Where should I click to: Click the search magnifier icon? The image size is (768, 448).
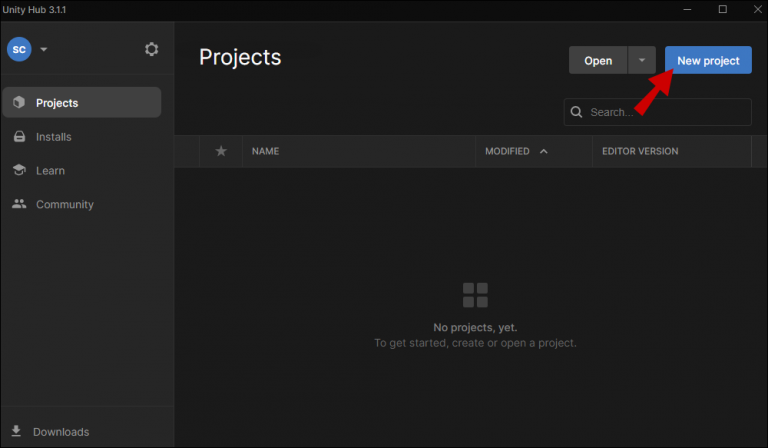[576, 112]
